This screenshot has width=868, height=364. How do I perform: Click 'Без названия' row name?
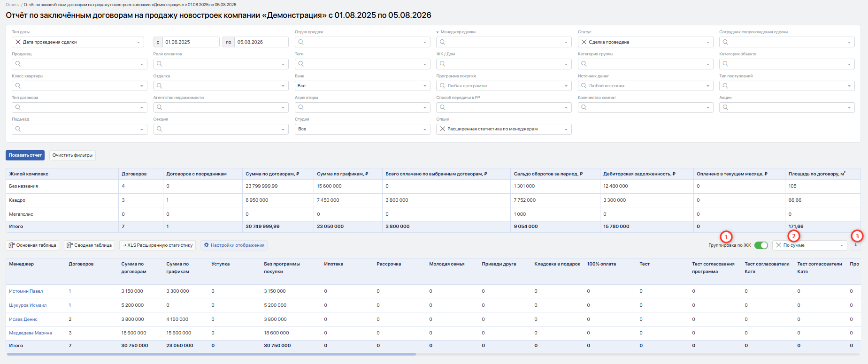pos(23,186)
